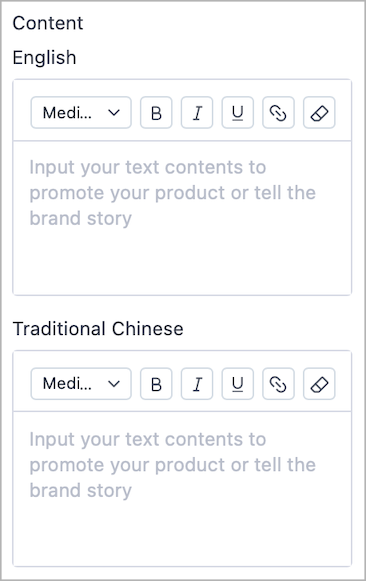Focus the English content text area
366x581 pixels.
click(x=182, y=218)
